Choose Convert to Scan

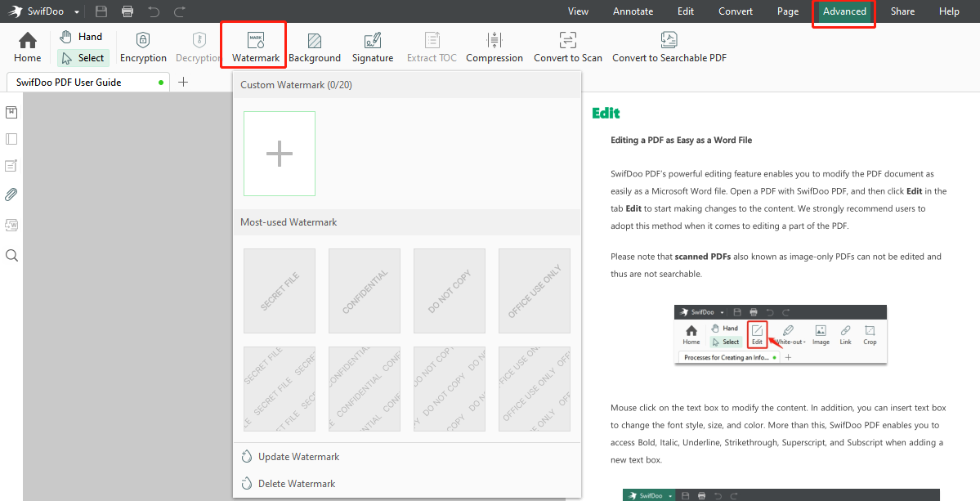point(568,48)
